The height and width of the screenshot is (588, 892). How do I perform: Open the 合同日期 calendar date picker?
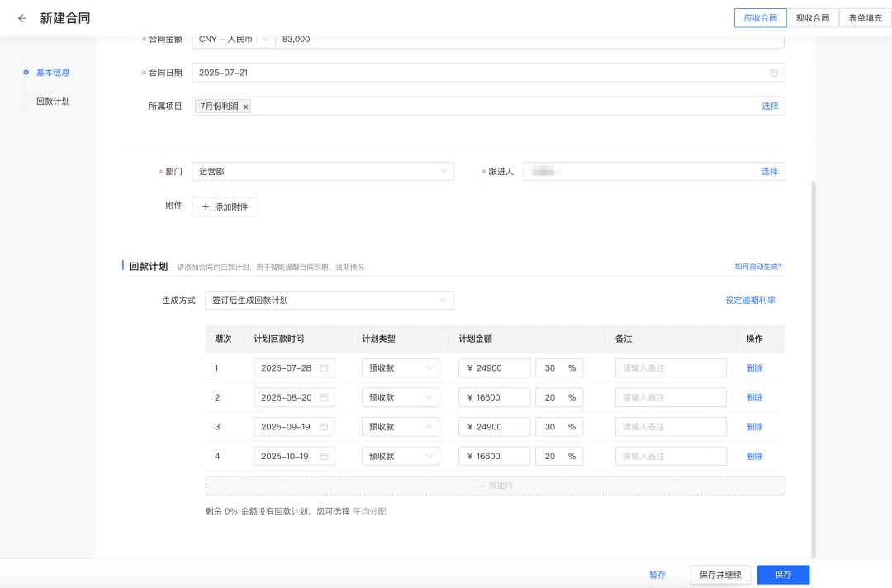pos(773,73)
